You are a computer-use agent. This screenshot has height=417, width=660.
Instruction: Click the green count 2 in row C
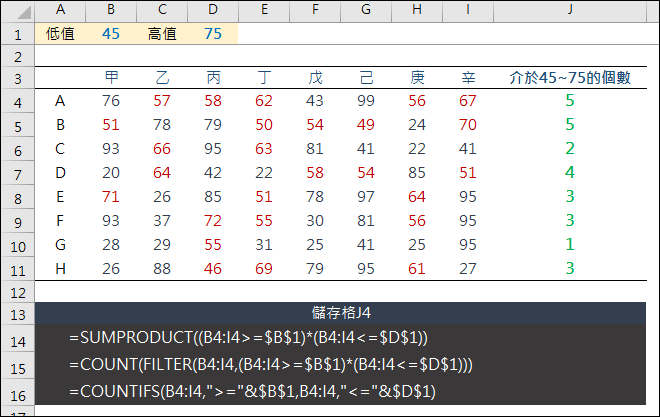coord(570,149)
